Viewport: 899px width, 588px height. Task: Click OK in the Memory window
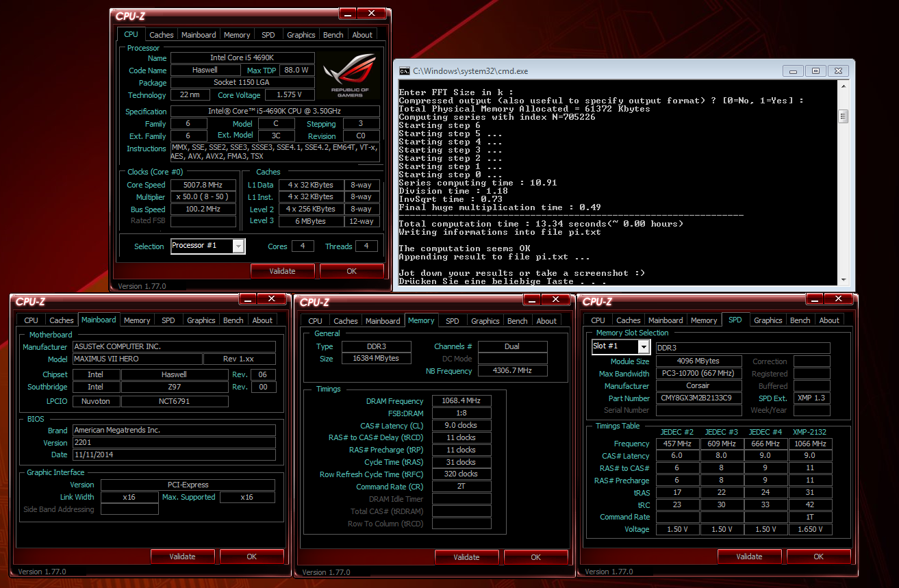[536, 557]
